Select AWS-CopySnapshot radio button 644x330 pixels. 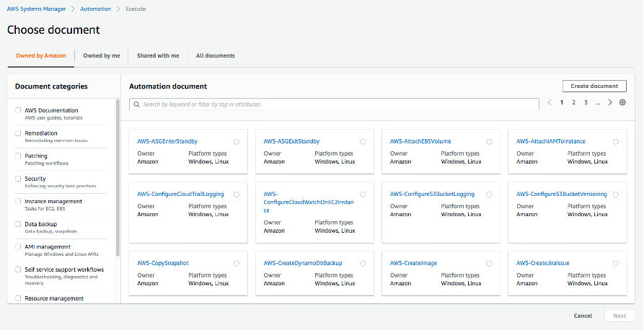click(237, 264)
